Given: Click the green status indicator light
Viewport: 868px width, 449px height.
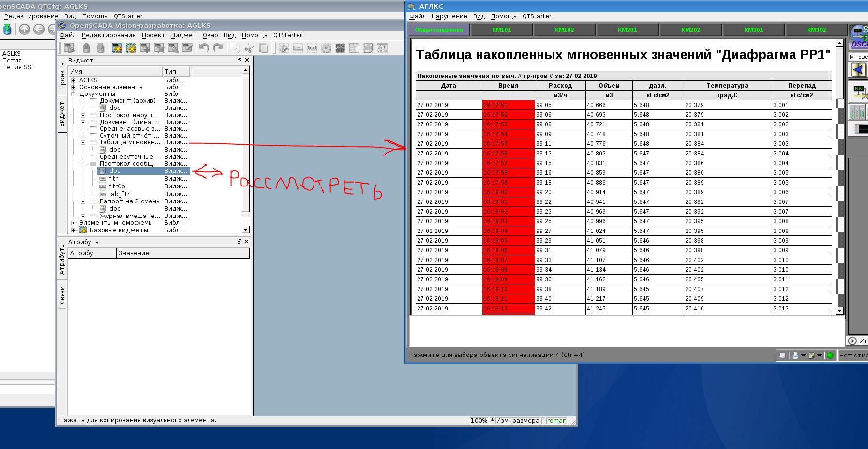Looking at the screenshot, I should (830, 356).
